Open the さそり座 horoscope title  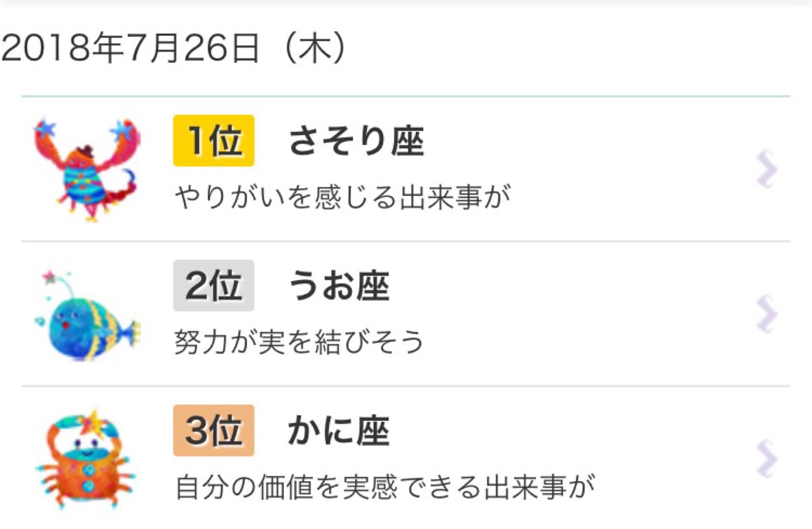(x=357, y=141)
